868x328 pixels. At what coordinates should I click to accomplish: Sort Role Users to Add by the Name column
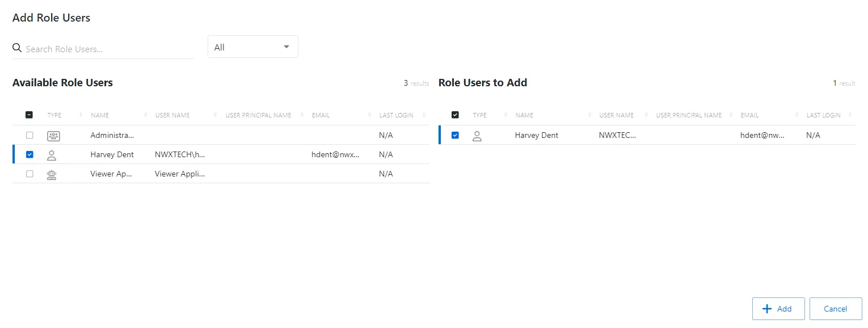(524, 115)
